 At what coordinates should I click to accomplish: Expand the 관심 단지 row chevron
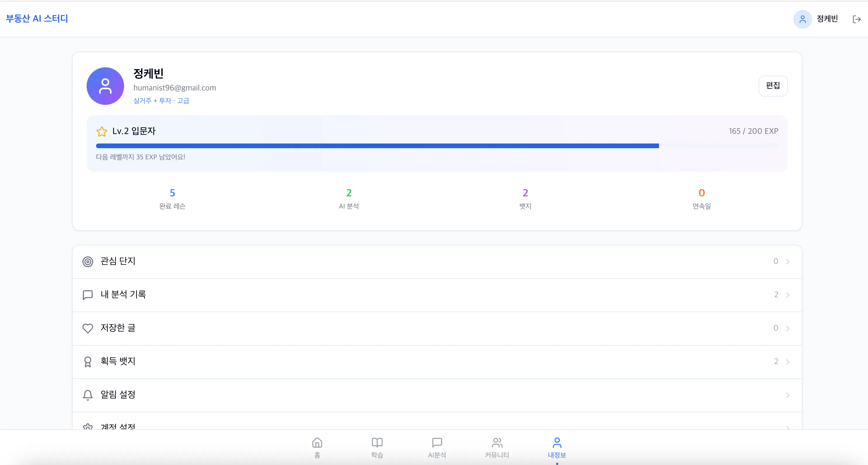coord(788,262)
